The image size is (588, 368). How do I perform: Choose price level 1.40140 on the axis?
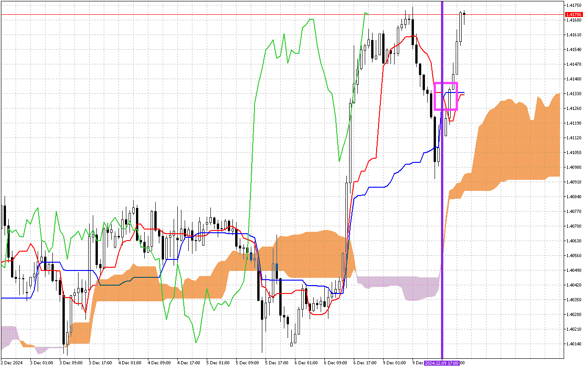click(x=573, y=344)
